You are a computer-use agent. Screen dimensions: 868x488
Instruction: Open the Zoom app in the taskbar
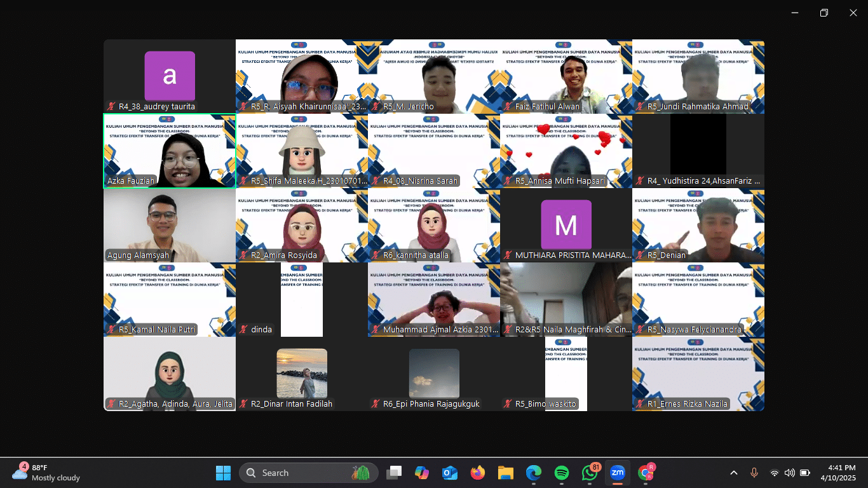tap(617, 473)
